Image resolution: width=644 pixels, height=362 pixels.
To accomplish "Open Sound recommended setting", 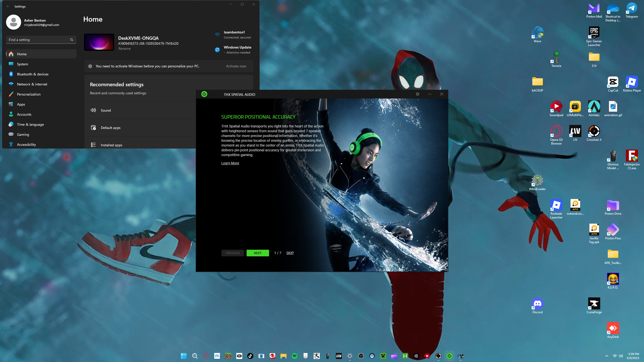I will (x=106, y=110).
